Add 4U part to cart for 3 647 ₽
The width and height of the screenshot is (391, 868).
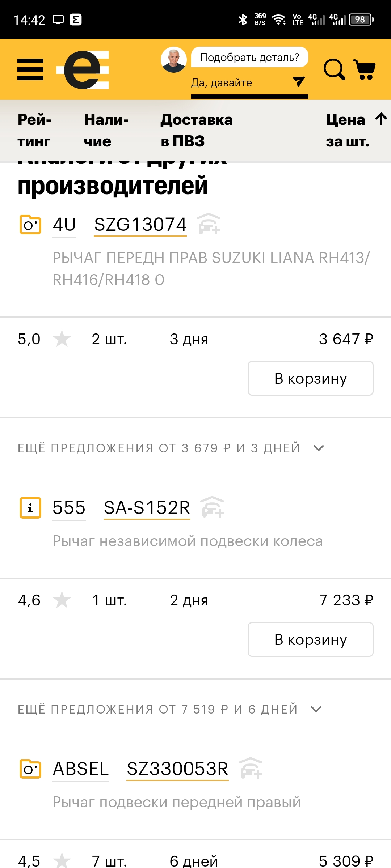(310, 378)
